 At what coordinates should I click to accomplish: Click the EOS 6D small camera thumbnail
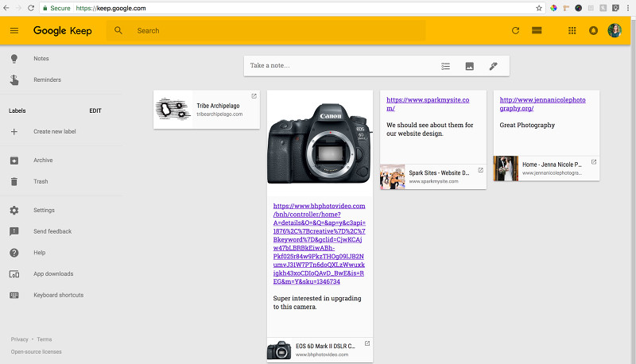coord(279,350)
